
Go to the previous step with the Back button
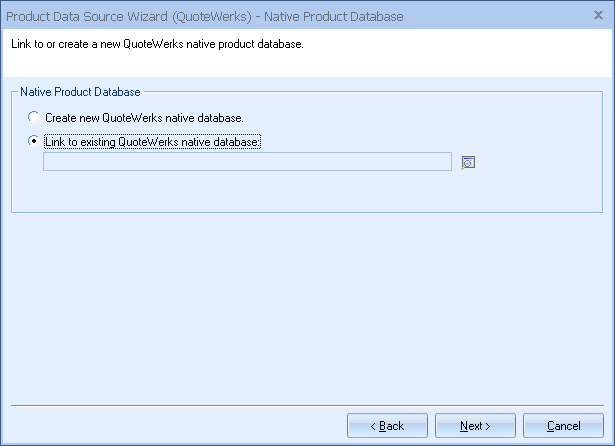pyautogui.click(x=387, y=426)
